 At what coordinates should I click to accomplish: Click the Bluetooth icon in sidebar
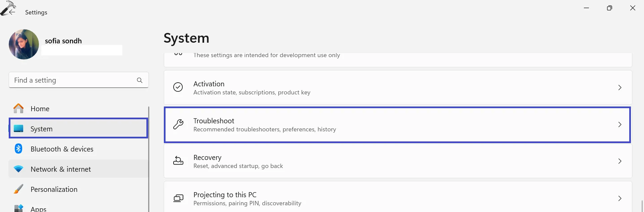point(18,149)
